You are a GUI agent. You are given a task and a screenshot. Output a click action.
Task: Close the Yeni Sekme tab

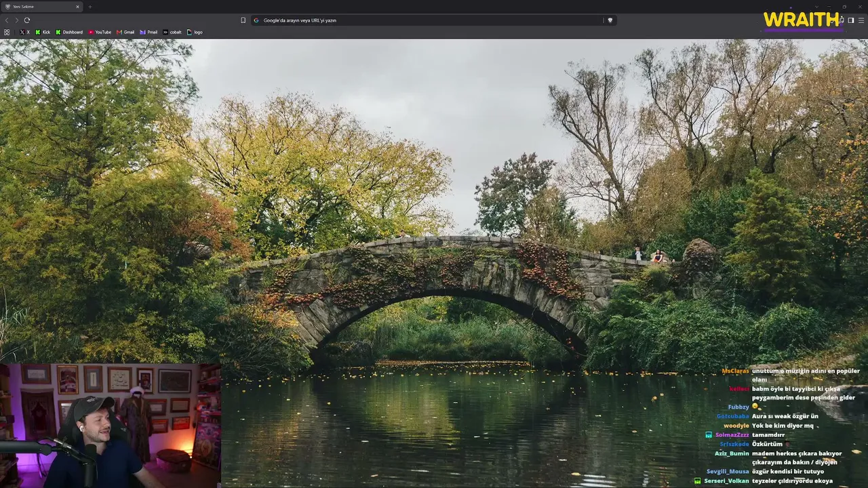coord(77,7)
